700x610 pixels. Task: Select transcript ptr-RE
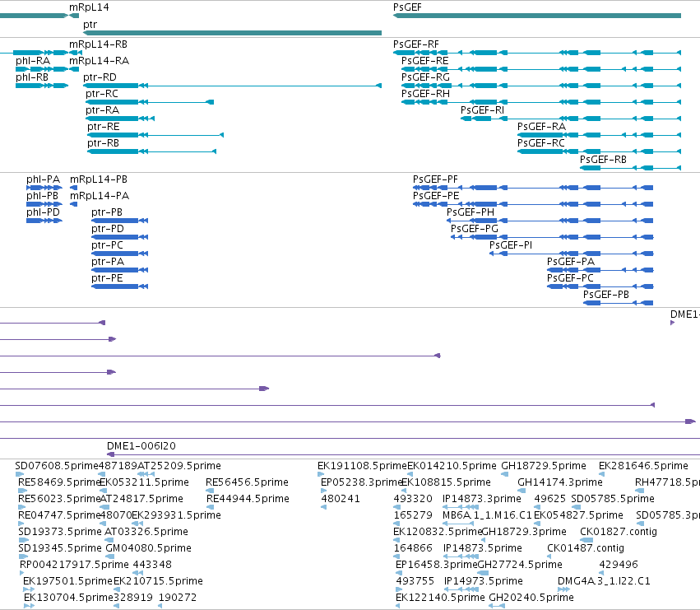tap(104, 127)
